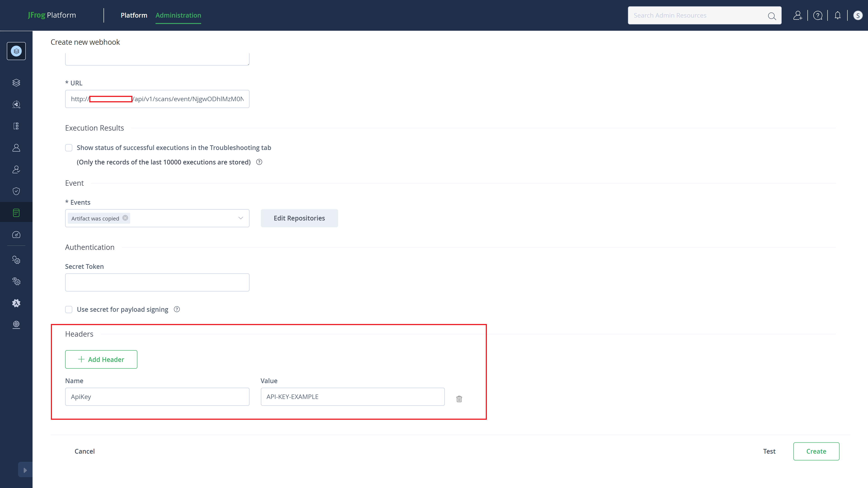Open the user avatar S menu
Viewport: 868px width, 488px height.
tap(858, 16)
